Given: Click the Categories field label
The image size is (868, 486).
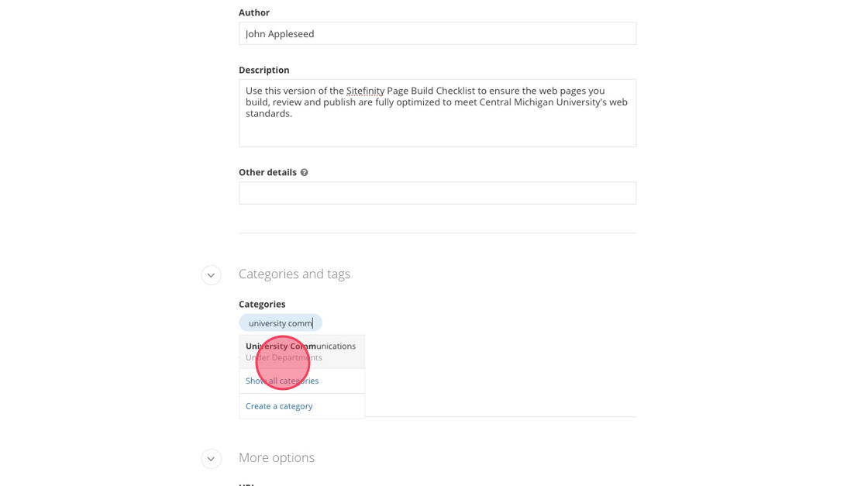Looking at the screenshot, I should click(262, 305).
